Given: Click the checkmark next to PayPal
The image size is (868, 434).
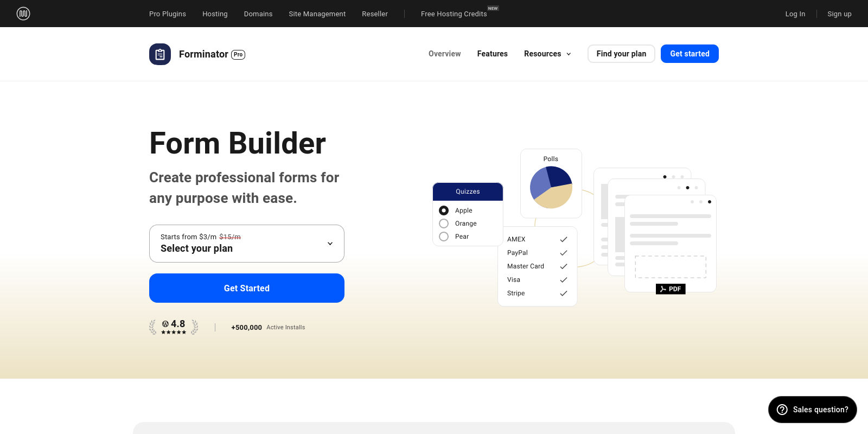Looking at the screenshot, I should click(x=564, y=253).
